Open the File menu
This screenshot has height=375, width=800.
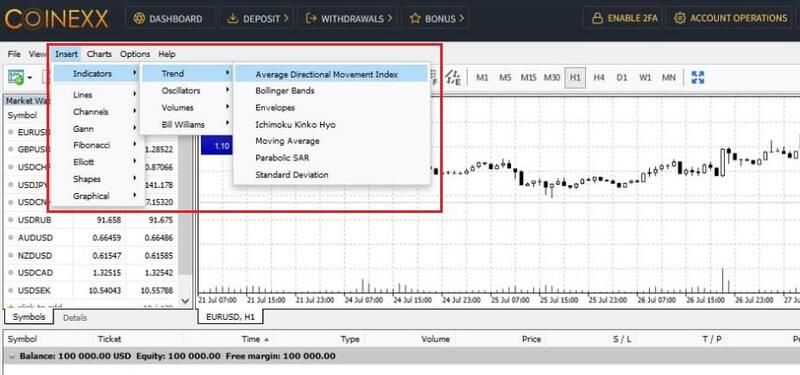(14, 54)
